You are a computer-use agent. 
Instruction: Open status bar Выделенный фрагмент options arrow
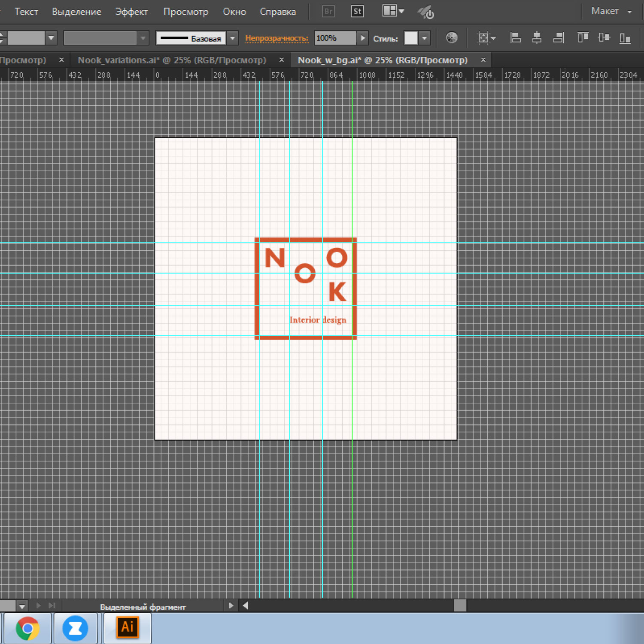tap(231, 606)
